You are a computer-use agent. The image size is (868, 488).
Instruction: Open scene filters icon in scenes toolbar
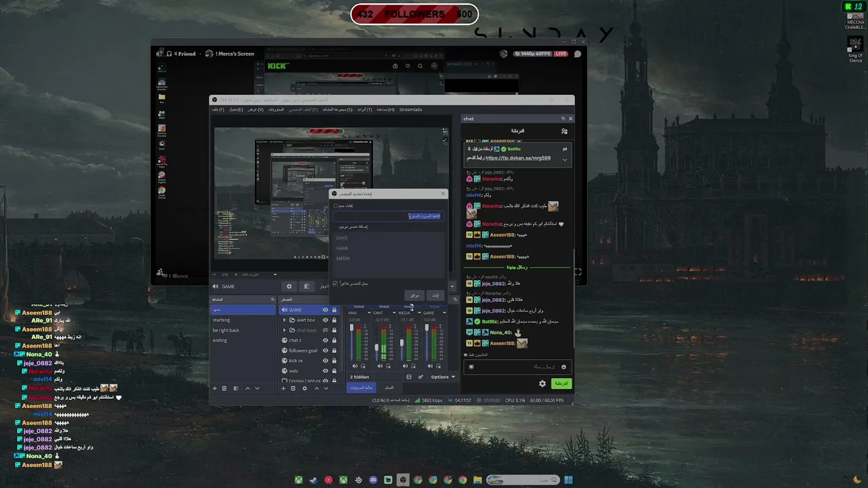coord(236,388)
